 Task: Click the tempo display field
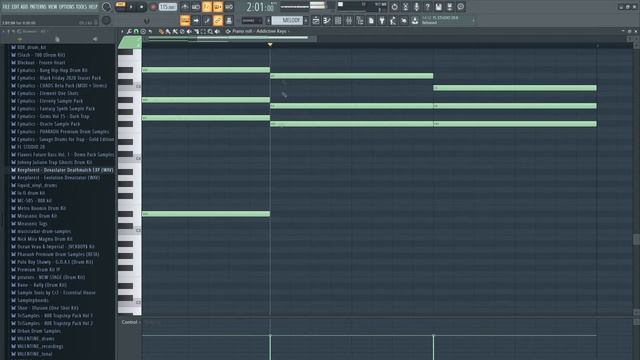tap(168, 7)
